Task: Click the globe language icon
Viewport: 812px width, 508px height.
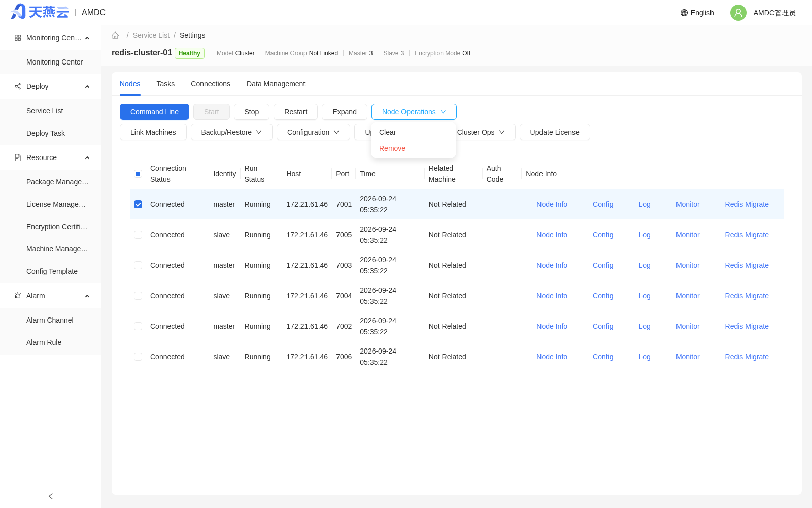Action: pos(684,13)
